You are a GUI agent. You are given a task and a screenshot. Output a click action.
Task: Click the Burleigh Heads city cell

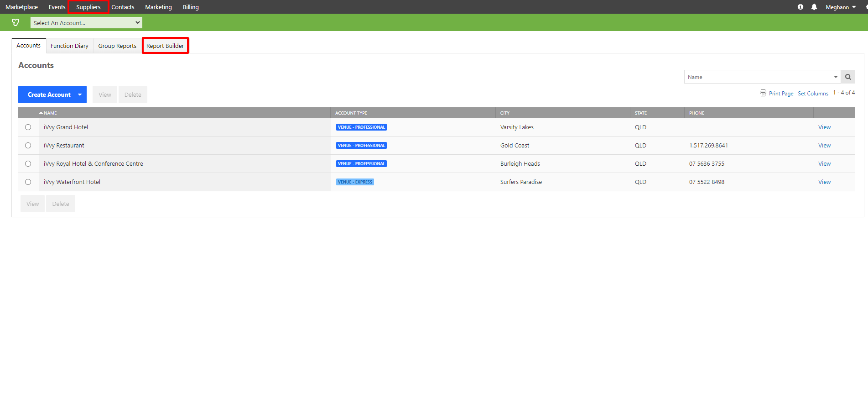click(x=520, y=164)
